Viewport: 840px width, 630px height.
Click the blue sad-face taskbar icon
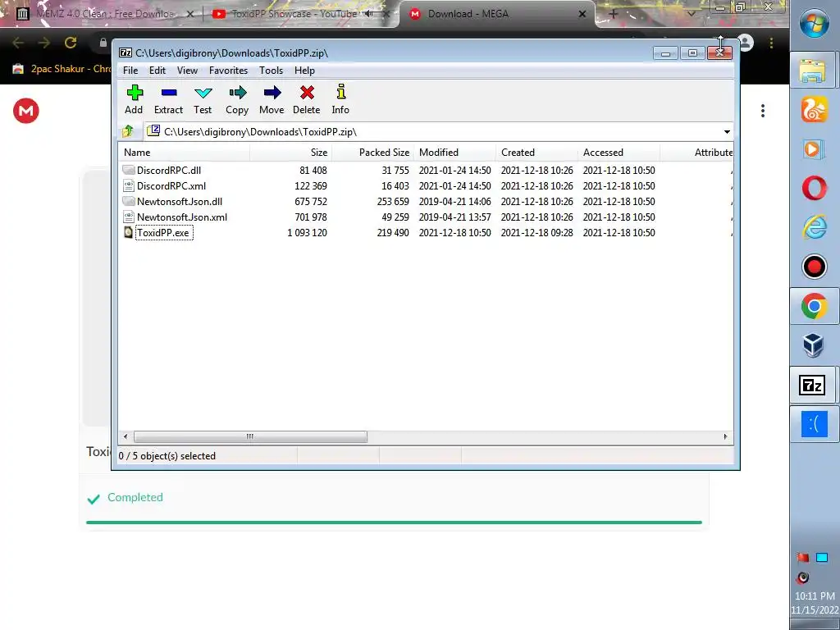815,424
